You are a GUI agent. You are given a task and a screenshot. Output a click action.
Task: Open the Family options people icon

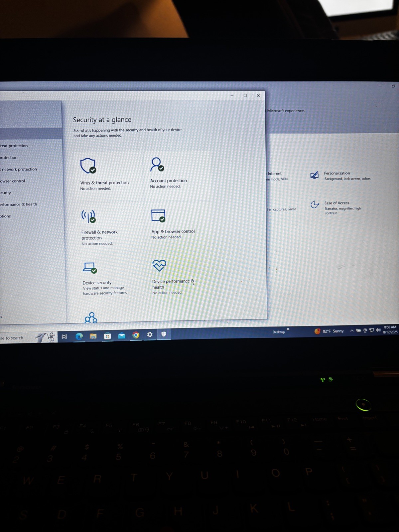tap(91, 318)
